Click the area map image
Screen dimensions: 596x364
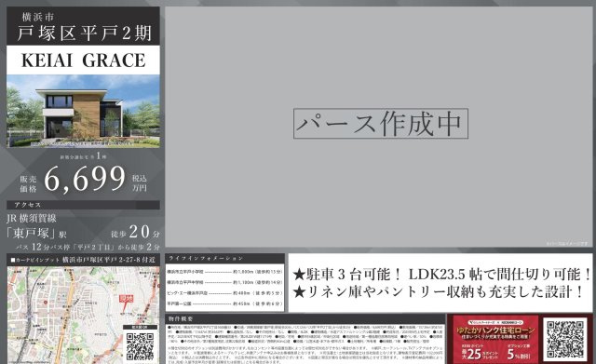[83, 315]
